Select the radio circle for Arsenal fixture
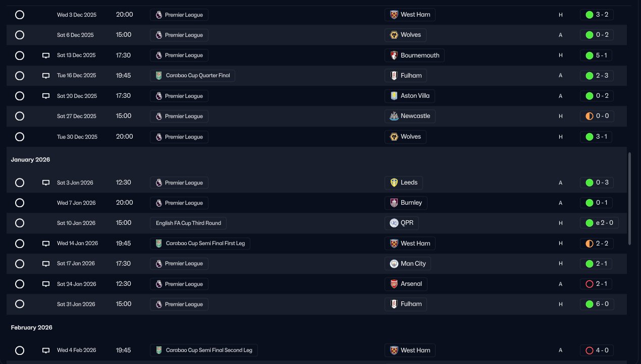This screenshot has height=364, width=641. (20, 284)
